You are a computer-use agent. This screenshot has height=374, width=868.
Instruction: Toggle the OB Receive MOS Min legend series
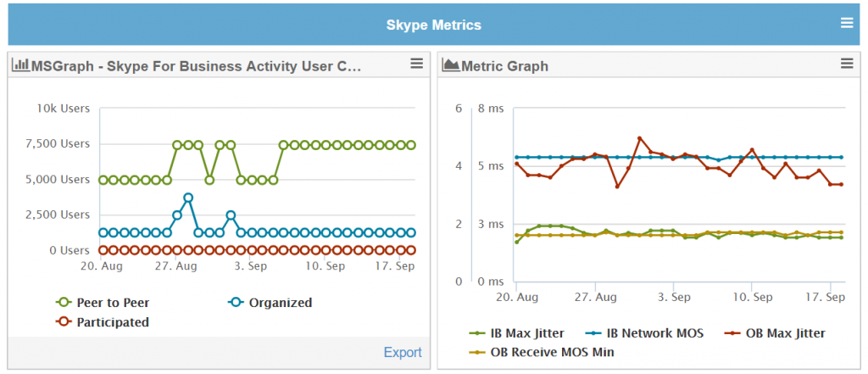click(542, 352)
